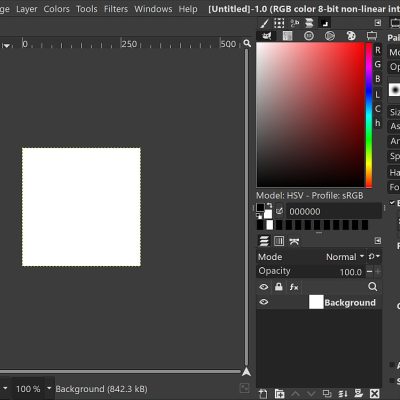Image resolution: width=400 pixels, height=400 pixels.
Task: Open the layer Mode Normal dropdown
Action: (311, 257)
